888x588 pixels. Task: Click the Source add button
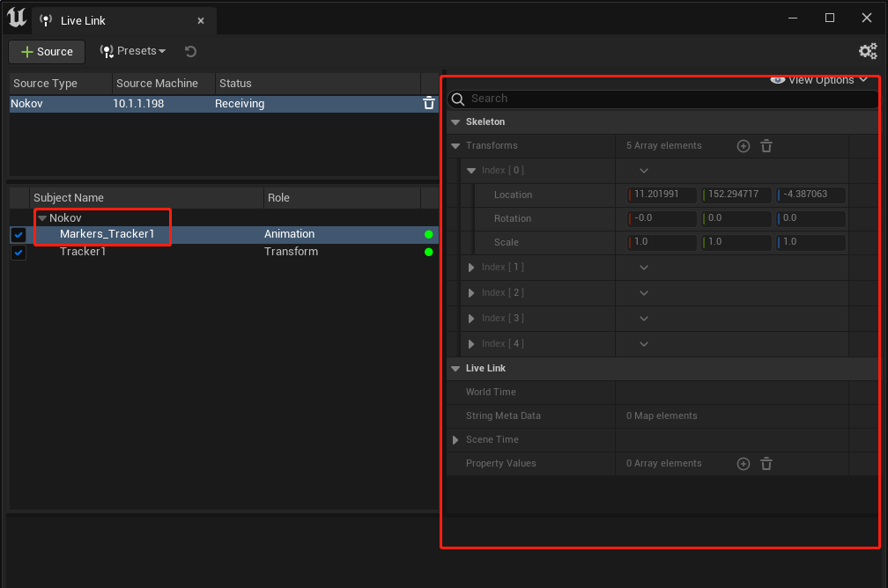coord(47,52)
